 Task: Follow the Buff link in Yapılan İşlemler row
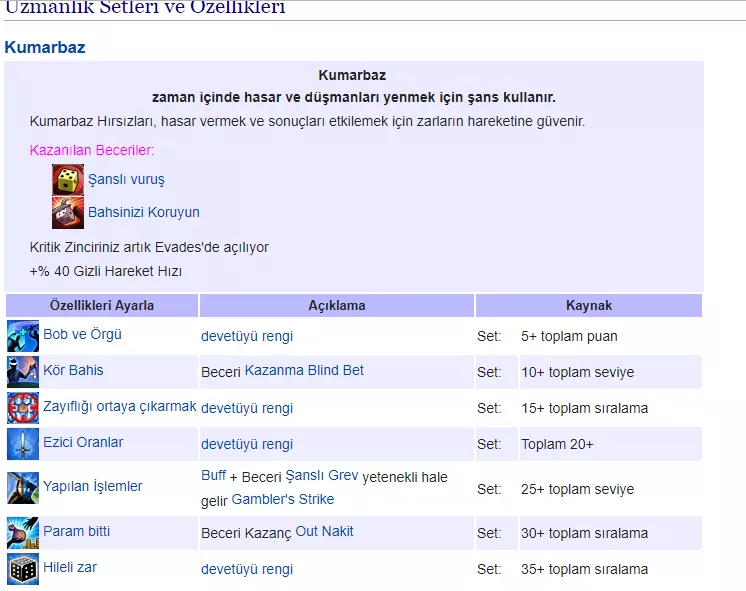[x=214, y=475]
